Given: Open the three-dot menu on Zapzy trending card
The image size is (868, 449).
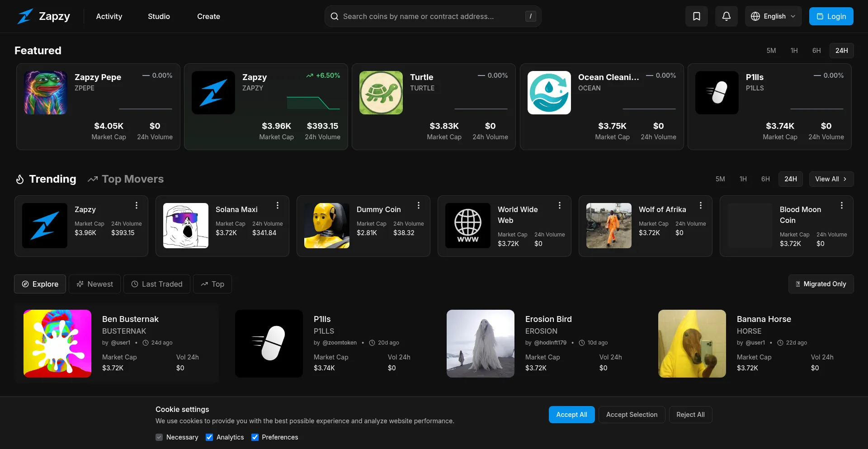Looking at the screenshot, I should click(137, 205).
